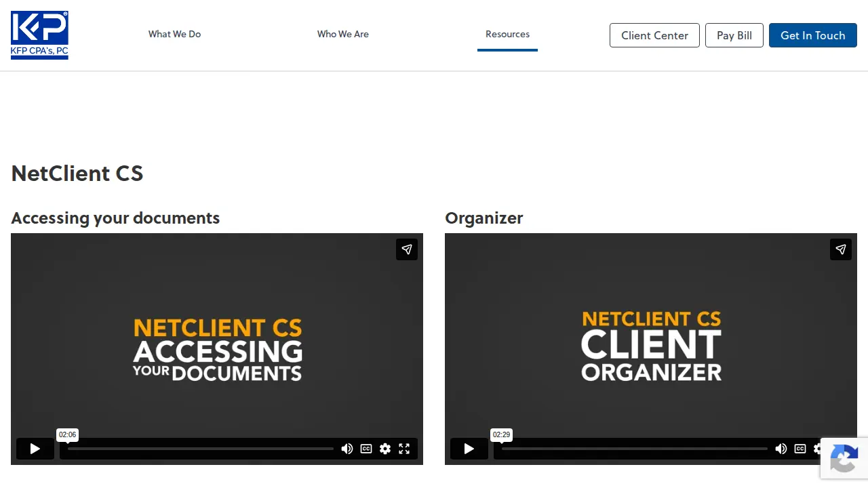Mute the Organizer video
Screen dimensions: 868x488
pos(781,449)
